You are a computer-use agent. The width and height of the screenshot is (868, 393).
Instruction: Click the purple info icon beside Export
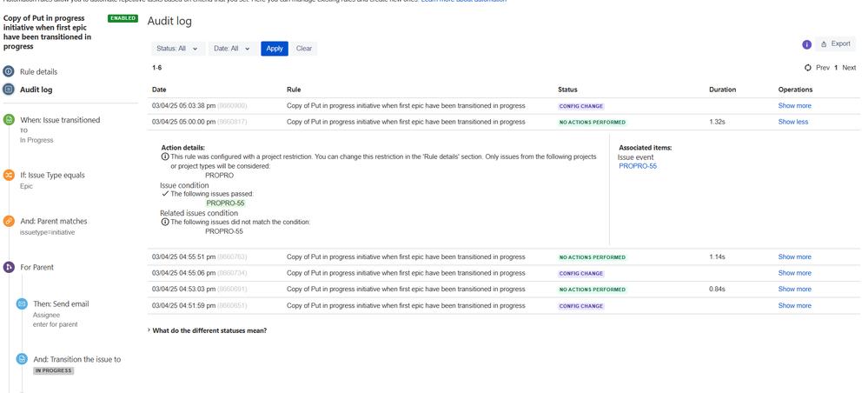(x=806, y=44)
